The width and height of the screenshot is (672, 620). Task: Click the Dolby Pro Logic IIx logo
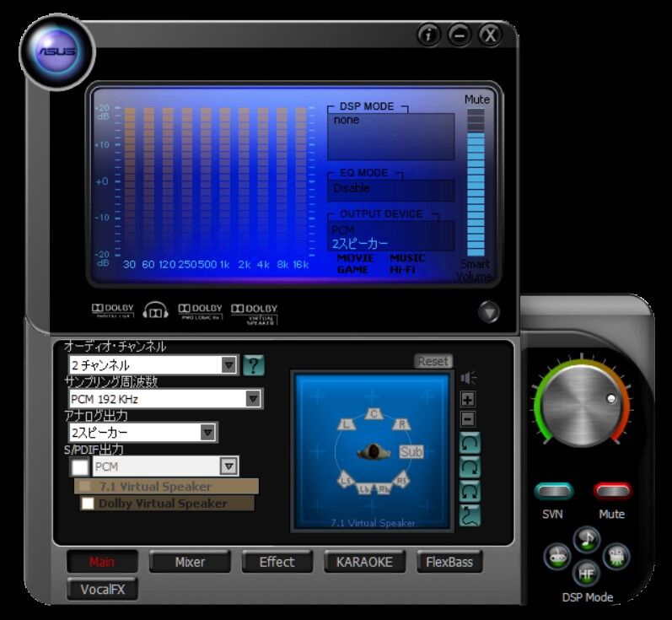click(x=200, y=312)
